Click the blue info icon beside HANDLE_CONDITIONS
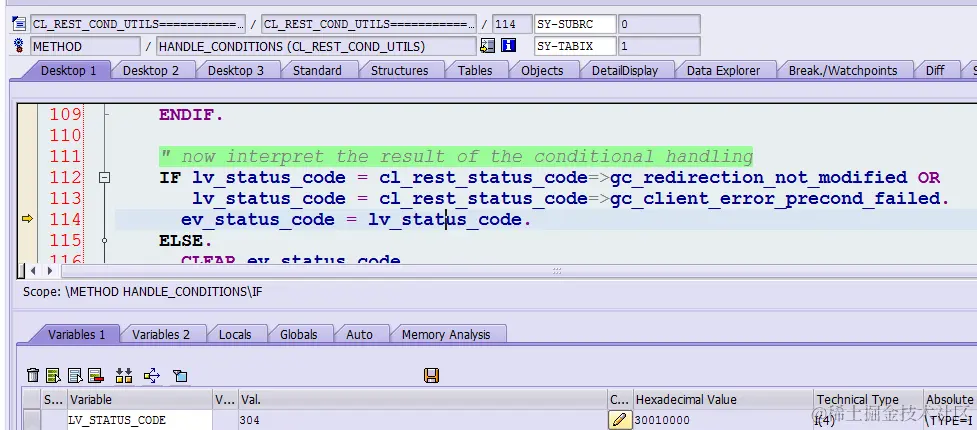The width and height of the screenshot is (977, 430). click(x=509, y=45)
